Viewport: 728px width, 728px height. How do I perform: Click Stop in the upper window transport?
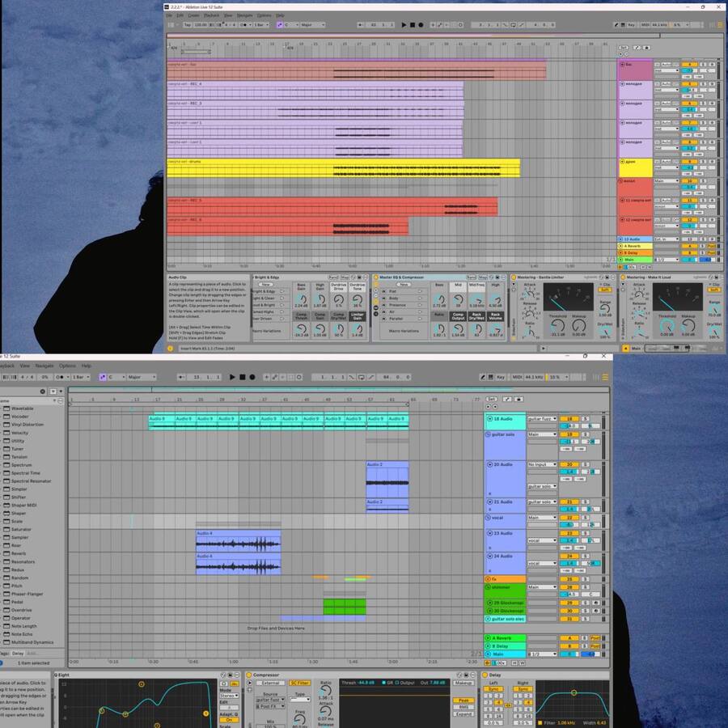coord(412,25)
